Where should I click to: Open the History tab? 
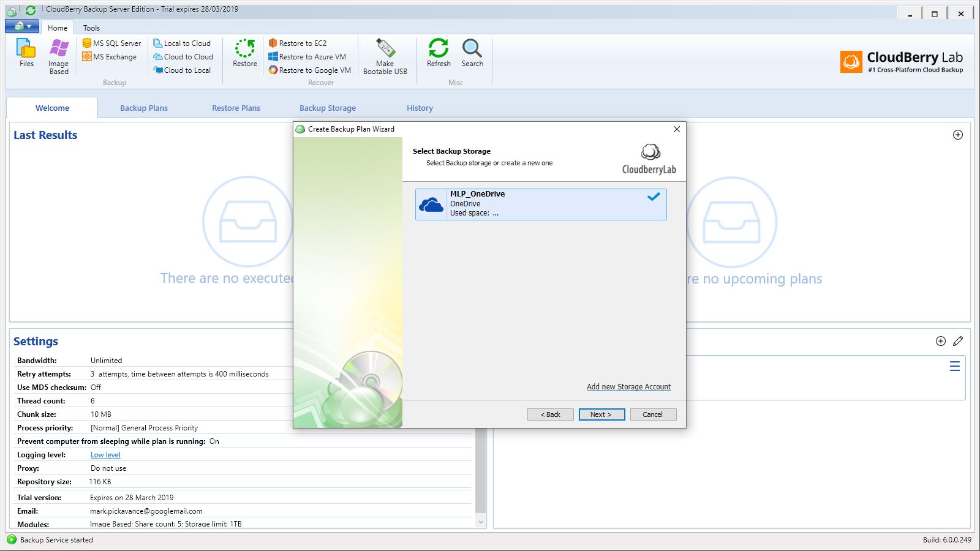coord(420,108)
